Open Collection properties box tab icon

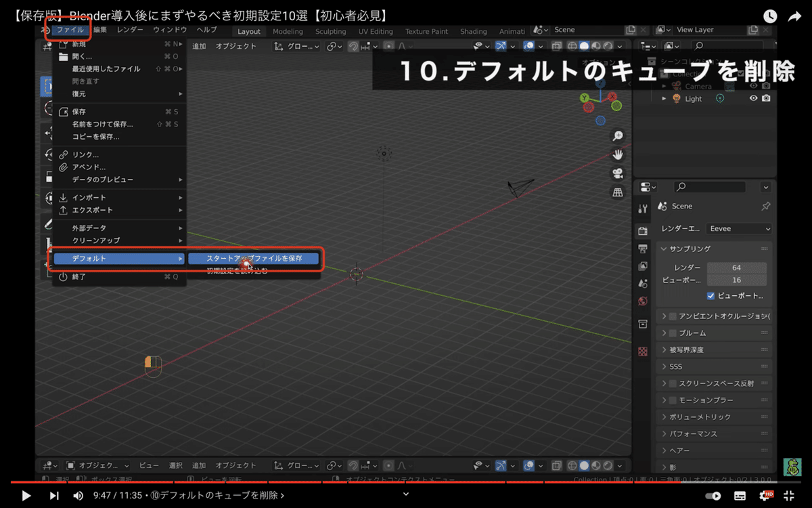(643, 324)
